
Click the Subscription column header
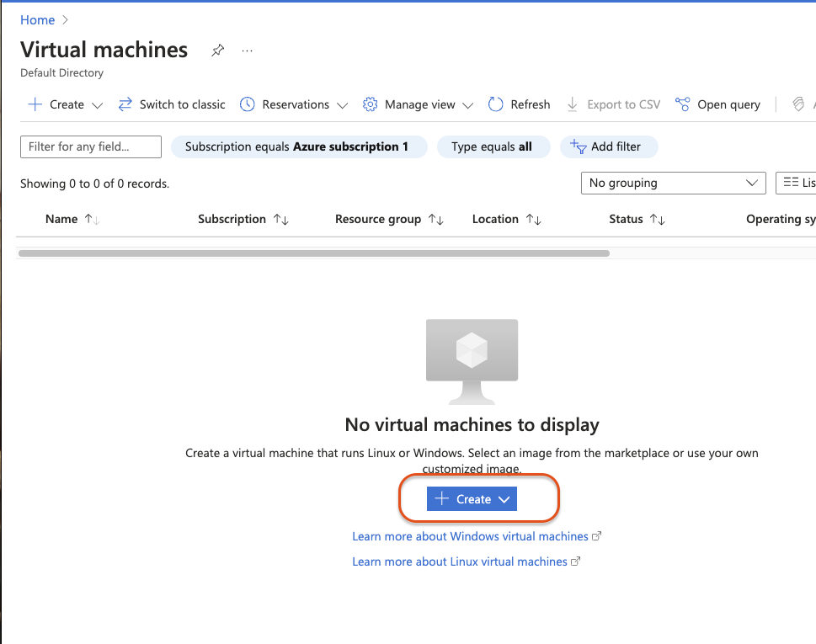coord(232,219)
